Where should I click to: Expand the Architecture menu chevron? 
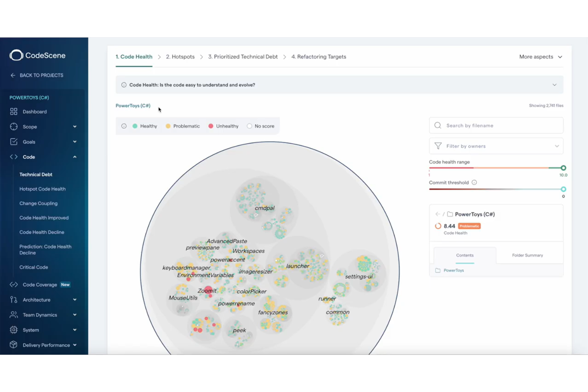click(75, 300)
